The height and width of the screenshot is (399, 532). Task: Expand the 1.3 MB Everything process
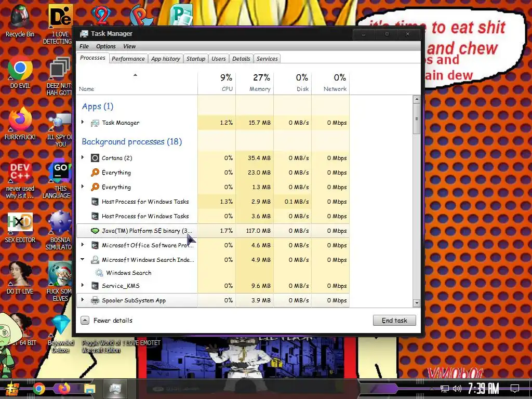coord(83,187)
